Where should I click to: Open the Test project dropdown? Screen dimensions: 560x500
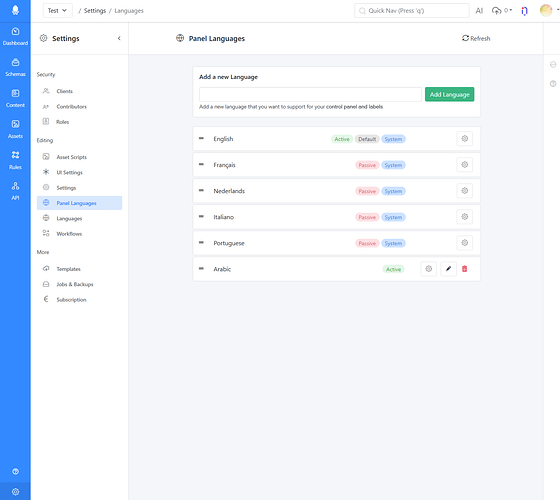point(58,10)
